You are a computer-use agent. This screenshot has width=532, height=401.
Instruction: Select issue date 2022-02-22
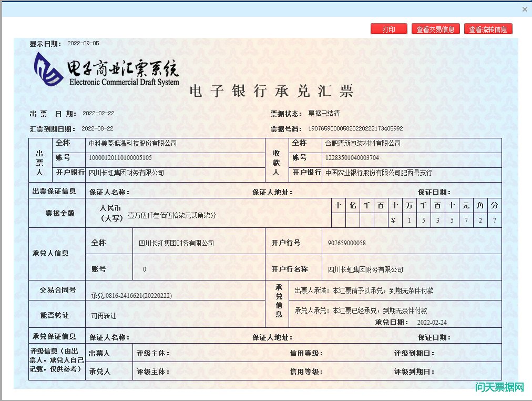click(98, 113)
